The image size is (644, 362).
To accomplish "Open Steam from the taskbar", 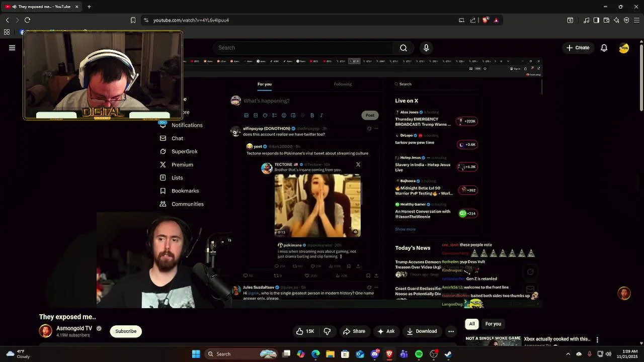I will click(448, 354).
